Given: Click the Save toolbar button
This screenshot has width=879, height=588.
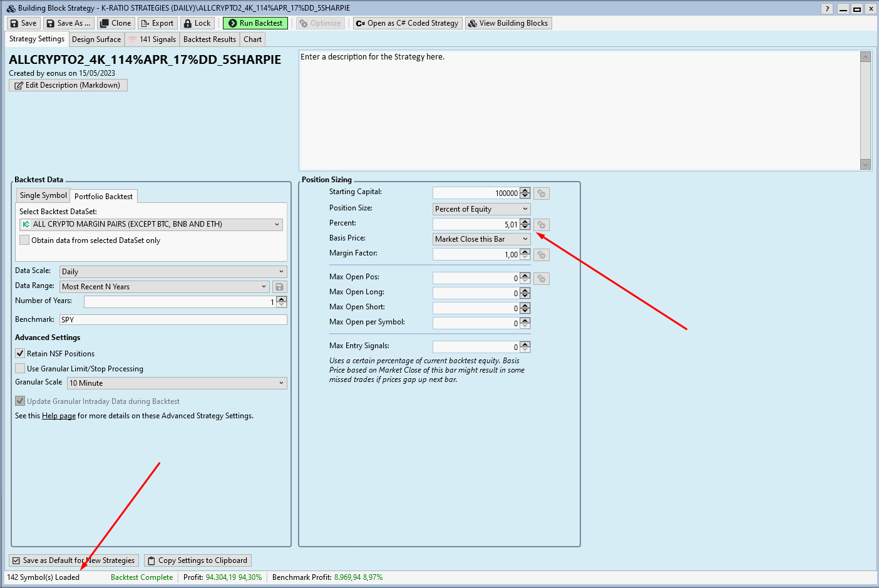Looking at the screenshot, I should [x=24, y=23].
